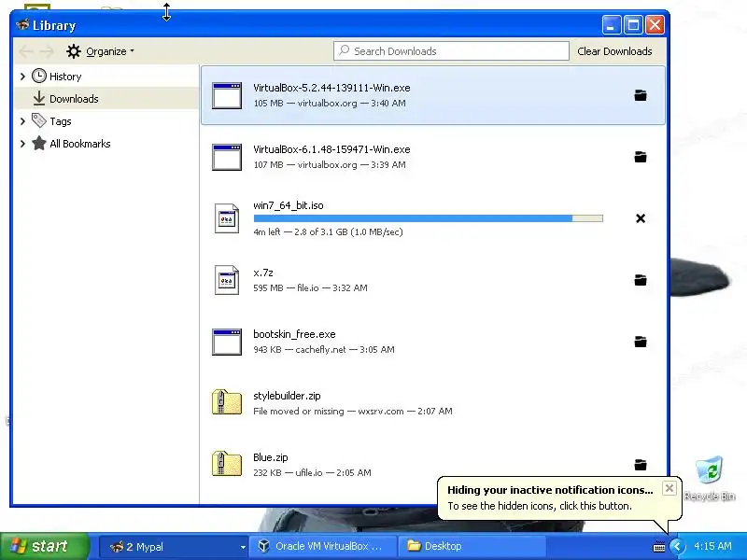Select Tags in the sidebar

[106, 121]
